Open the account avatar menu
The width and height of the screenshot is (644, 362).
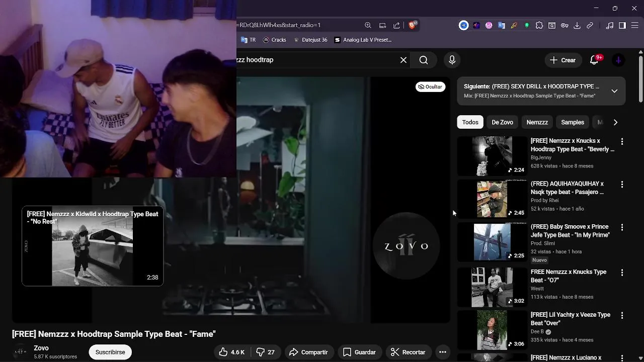point(618,60)
